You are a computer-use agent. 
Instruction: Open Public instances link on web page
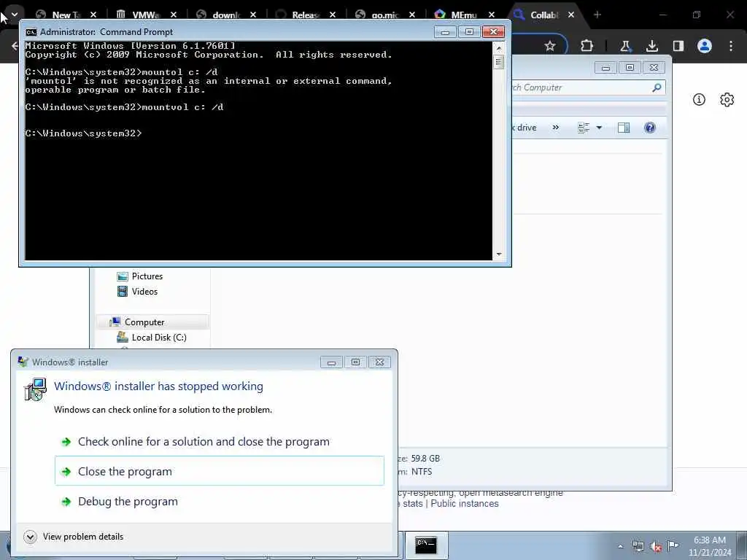(x=465, y=504)
